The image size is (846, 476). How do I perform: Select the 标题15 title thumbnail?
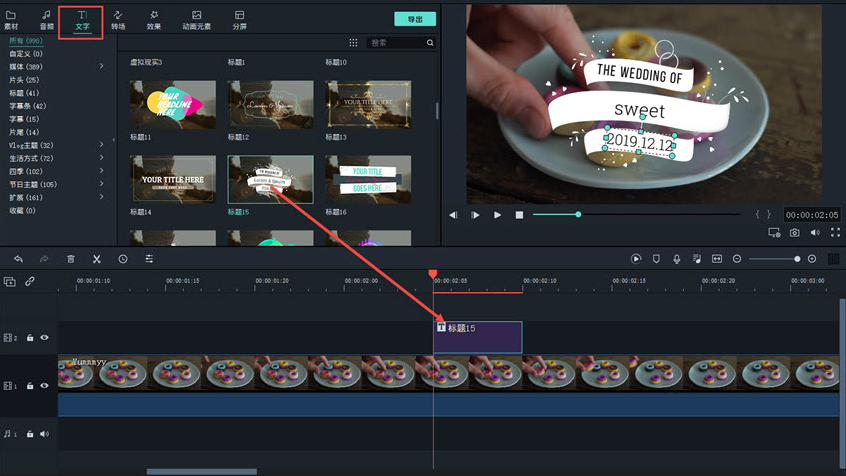coord(270,179)
